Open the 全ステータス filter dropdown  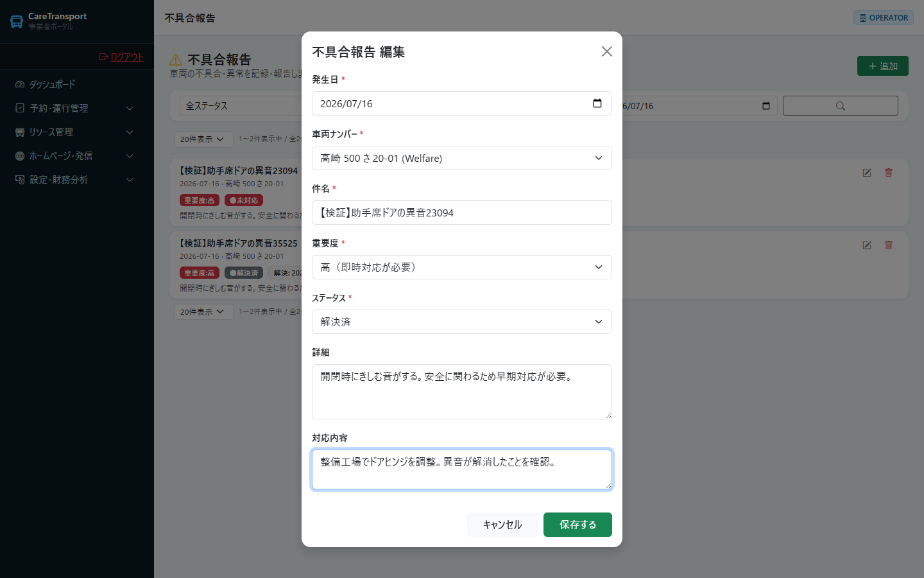pos(241,106)
